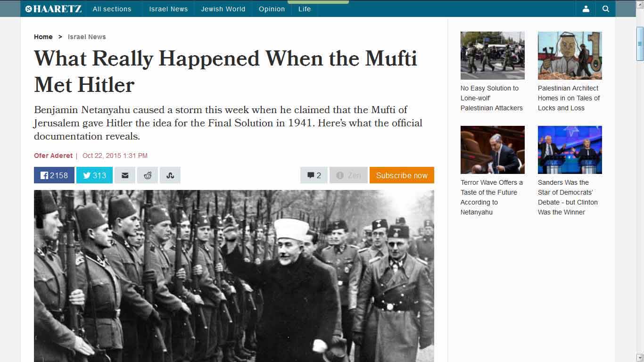Click the page vertical scrollbar thumb

coord(640,43)
